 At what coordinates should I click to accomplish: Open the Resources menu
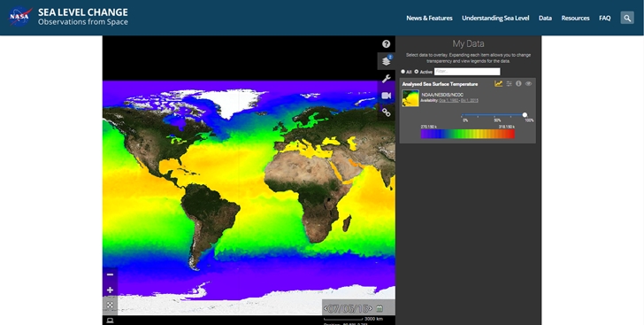[575, 18]
